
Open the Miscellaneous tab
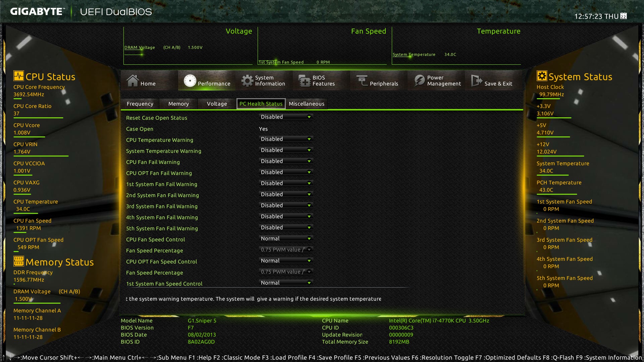[x=307, y=104]
